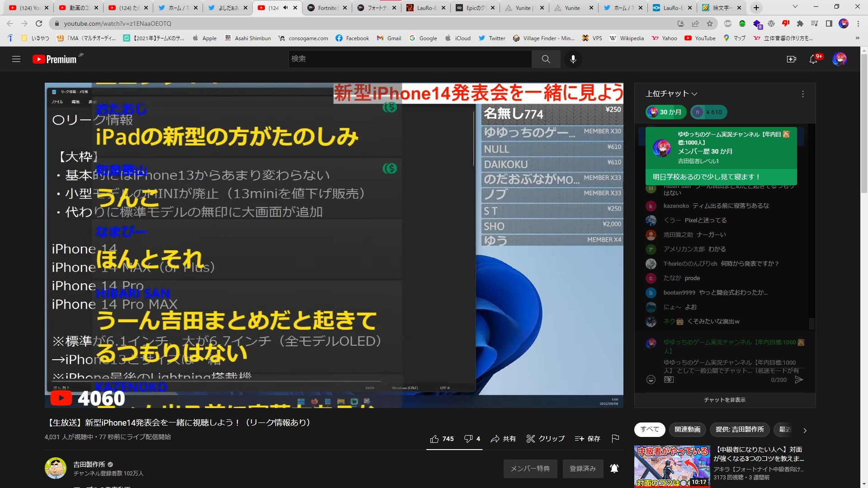Screen dimensions: 868x488
Task: Click the search magnifier button
Action: (546, 59)
